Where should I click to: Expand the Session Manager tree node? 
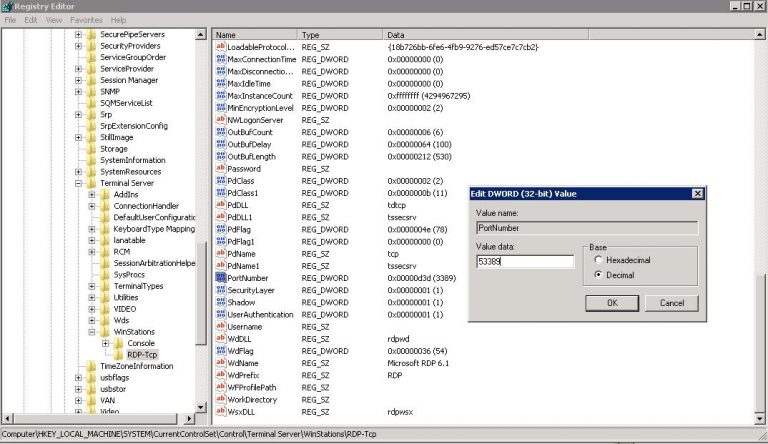78,80
